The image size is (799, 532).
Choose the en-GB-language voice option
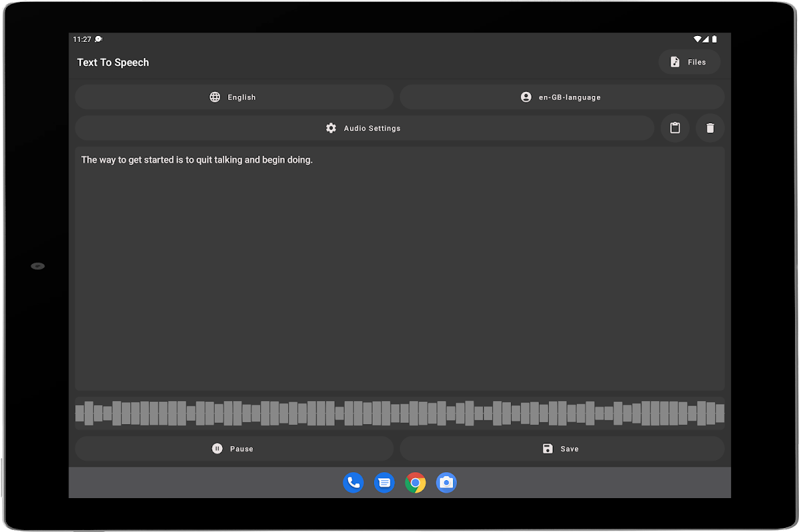[561, 97]
